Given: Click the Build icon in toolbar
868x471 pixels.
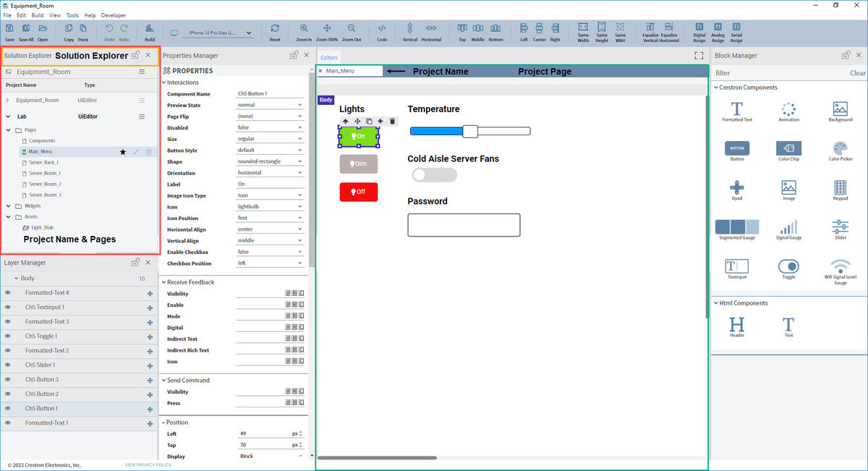Looking at the screenshot, I should coord(150,30).
